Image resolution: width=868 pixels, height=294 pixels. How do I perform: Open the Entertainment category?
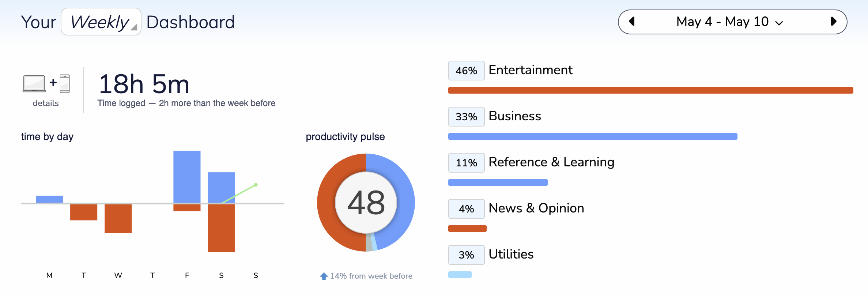point(531,70)
